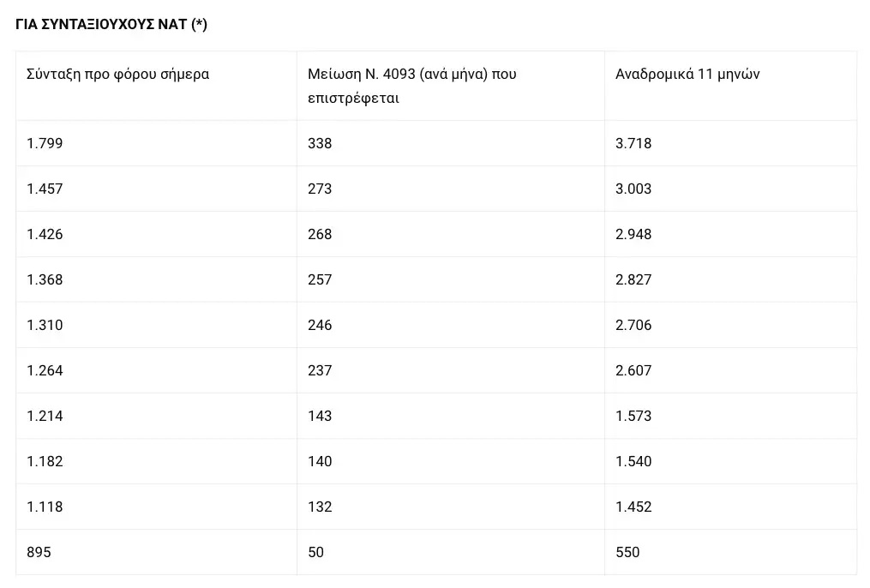Select the cell with pension 1.799
The width and height of the screenshot is (870, 588).
click(x=45, y=143)
